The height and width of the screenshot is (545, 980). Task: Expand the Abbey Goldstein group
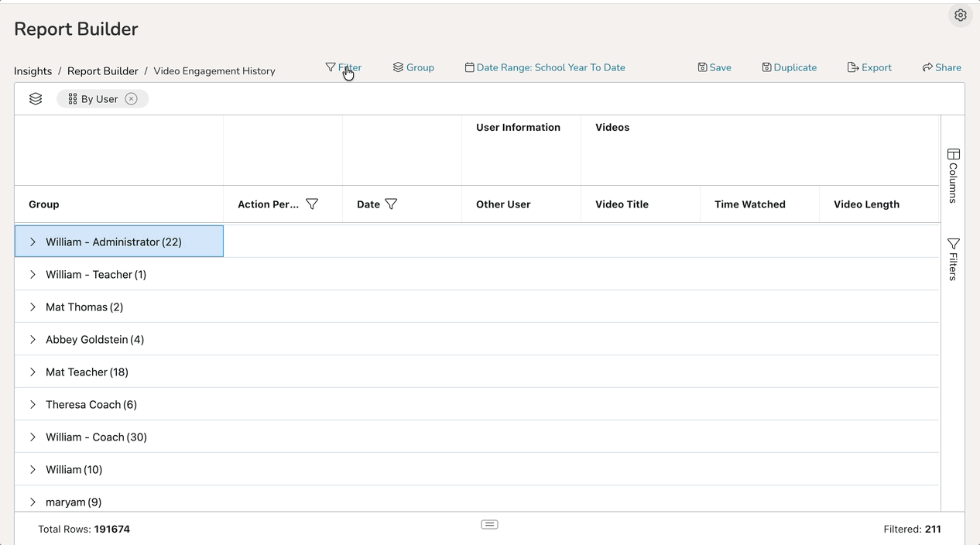33,340
